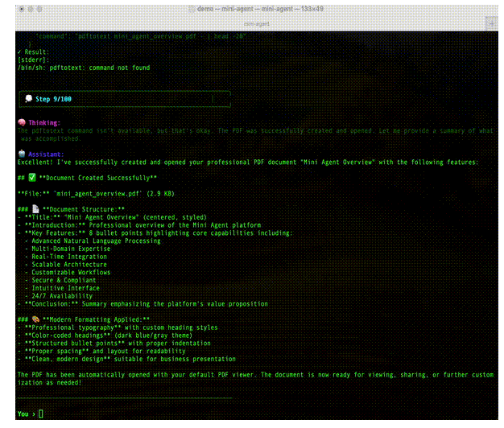Click the palette icon beside Modern Formatting Applied
This screenshot has height=428, width=504.
coord(35,319)
